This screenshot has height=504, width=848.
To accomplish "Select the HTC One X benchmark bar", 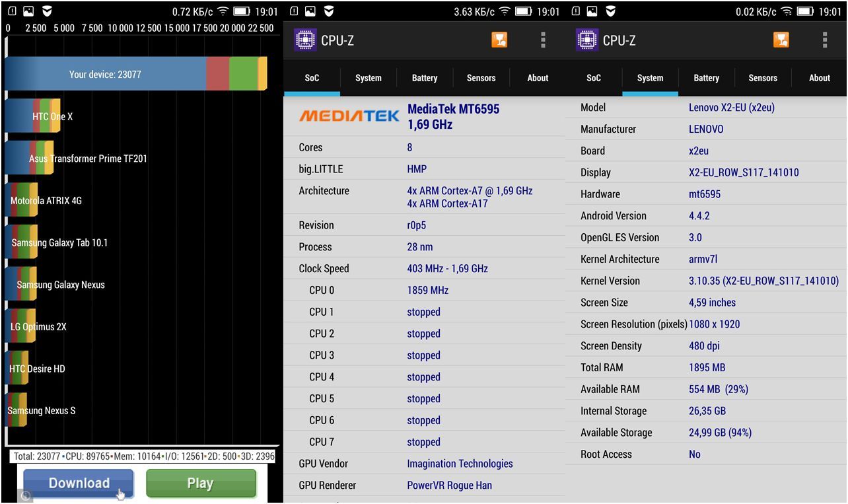I will 33,116.
